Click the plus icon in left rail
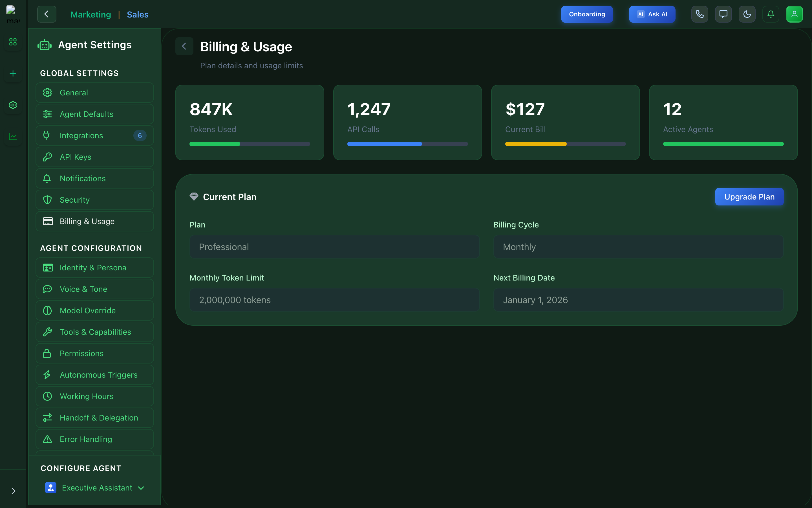This screenshot has height=508, width=812. (13, 73)
